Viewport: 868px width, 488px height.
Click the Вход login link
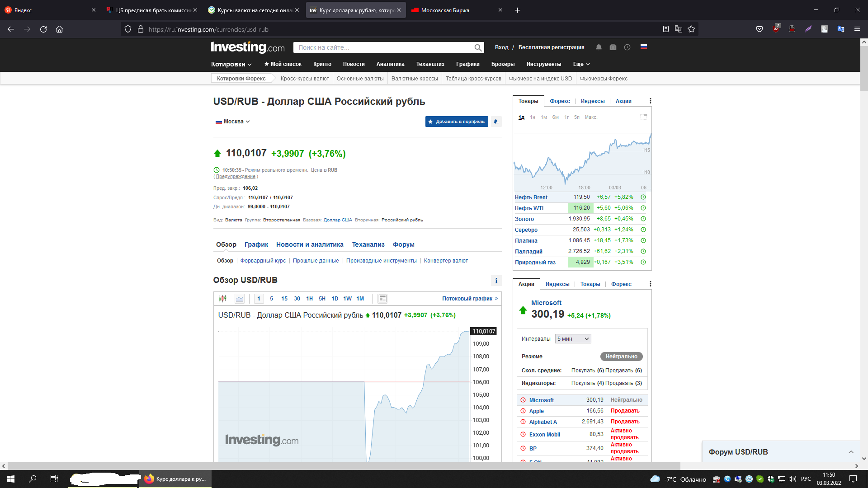501,47
